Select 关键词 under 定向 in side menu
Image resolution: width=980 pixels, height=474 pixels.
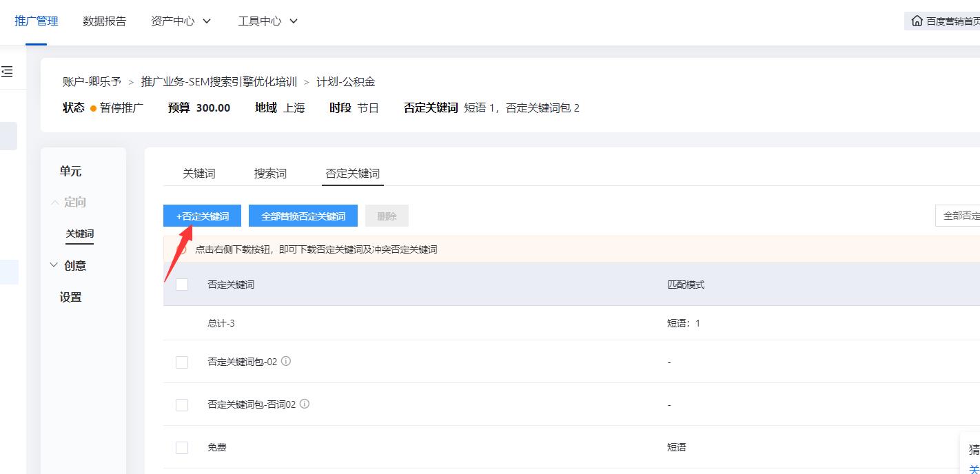[x=80, y=234]
